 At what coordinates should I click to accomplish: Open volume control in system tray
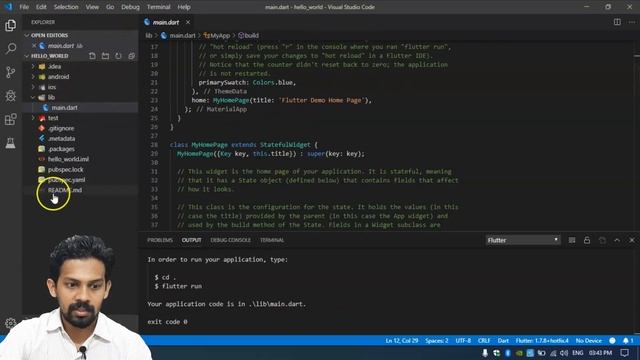coord(564,353)
